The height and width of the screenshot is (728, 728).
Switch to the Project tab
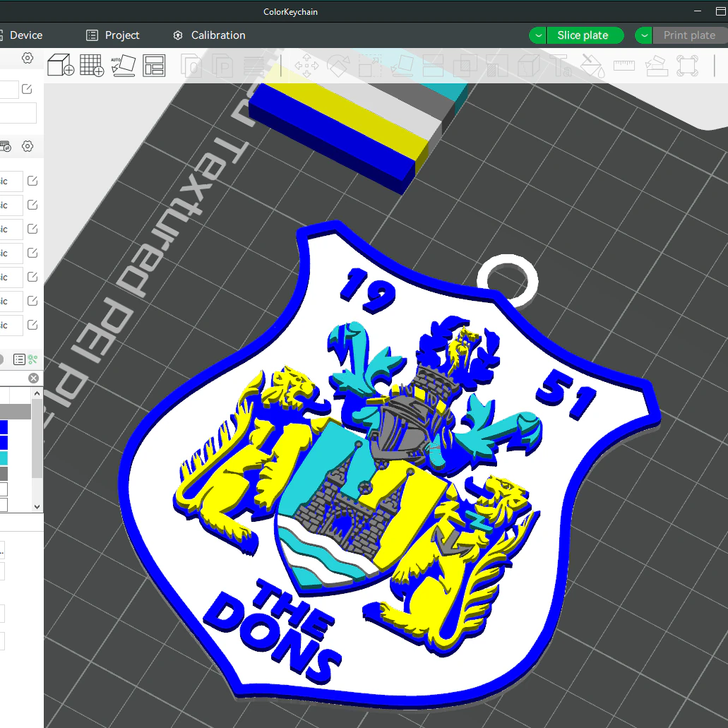[113, 35]
